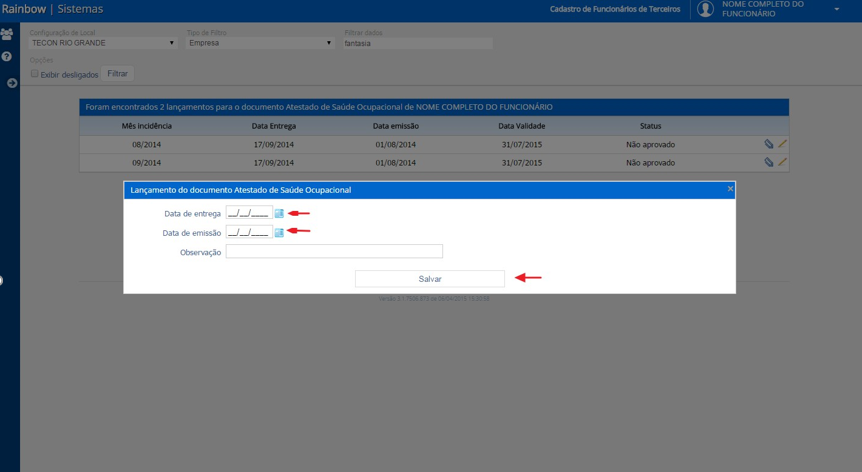Click the Filtrar button
Screen dimensions: 862x472
pyautogui.click(x=118, y=74)
